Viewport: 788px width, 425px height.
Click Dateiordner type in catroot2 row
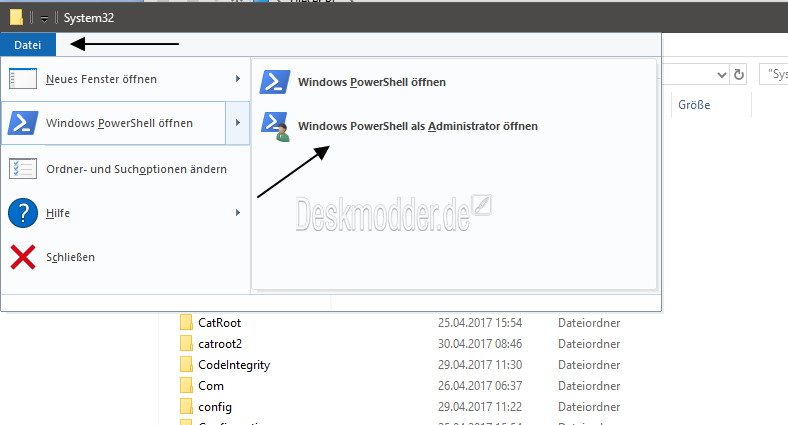589,344
